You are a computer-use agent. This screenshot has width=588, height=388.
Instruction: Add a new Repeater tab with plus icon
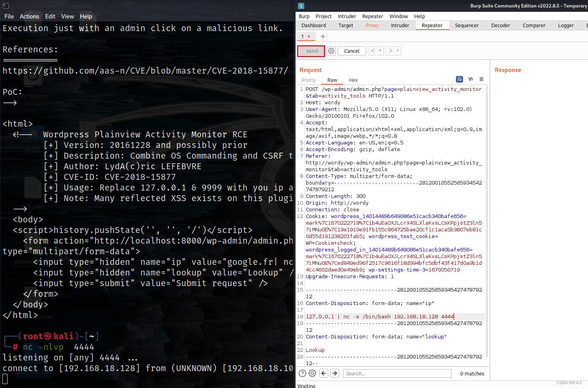click(323, 36)
